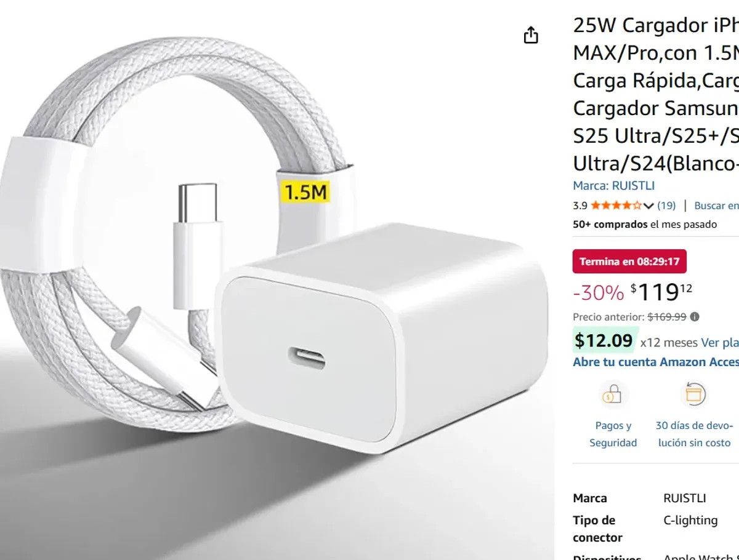Open the 30 días de devolución sin costo link
The width and height of the screenshot is (739, 560).
694,434
